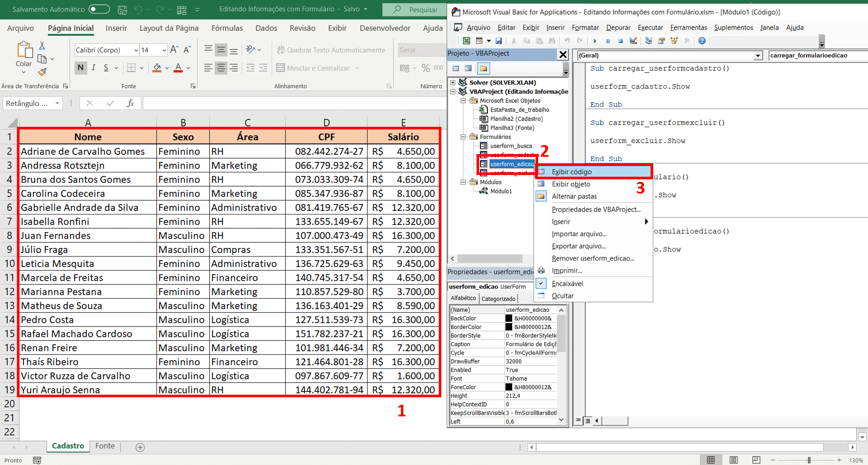Switch off Salvamento Automático
868x465 pixels.
tap(99, 9)
